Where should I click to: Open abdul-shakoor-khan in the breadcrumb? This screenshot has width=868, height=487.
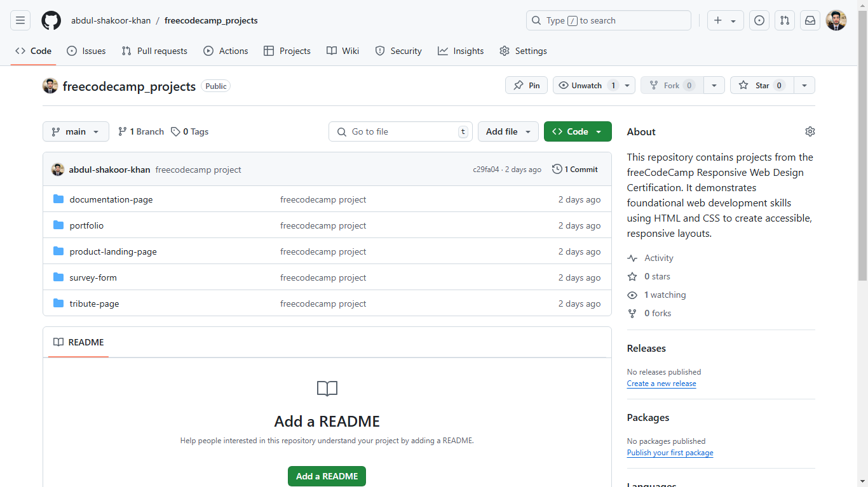pyautogui.click(x=111, y=20)
